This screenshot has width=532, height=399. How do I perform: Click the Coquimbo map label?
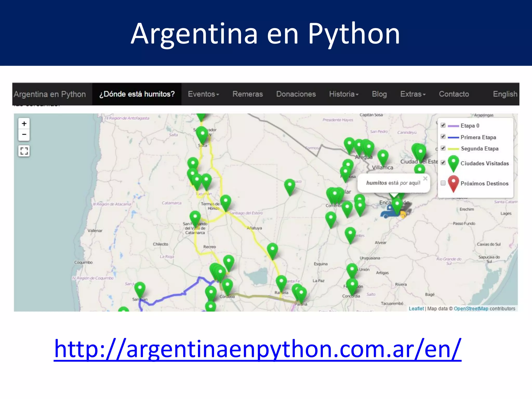83,262
